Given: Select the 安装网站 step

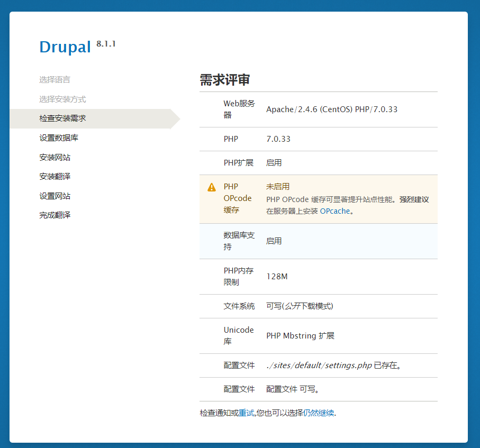Looking at the screenshot, I should point(55,157).
